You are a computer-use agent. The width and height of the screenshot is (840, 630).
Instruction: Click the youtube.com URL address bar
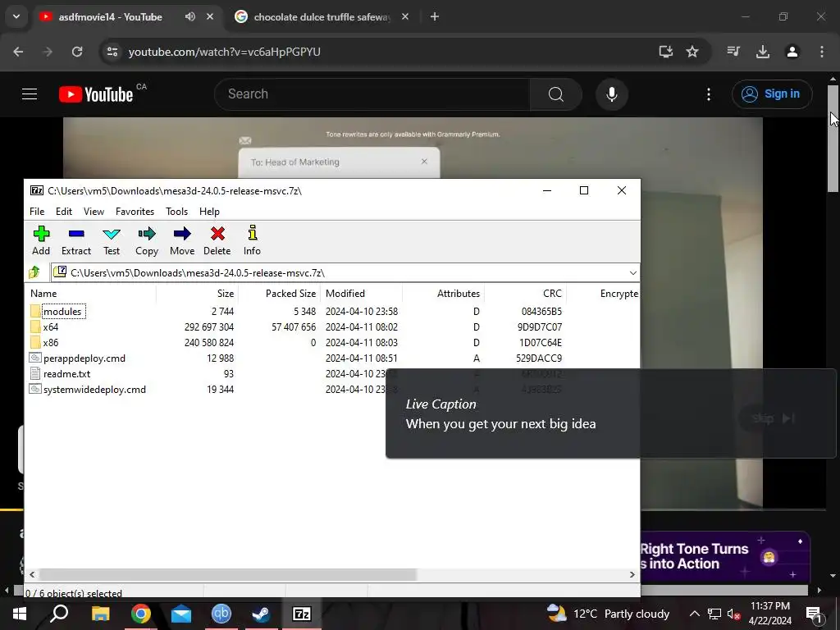click(x=225, y=52)
